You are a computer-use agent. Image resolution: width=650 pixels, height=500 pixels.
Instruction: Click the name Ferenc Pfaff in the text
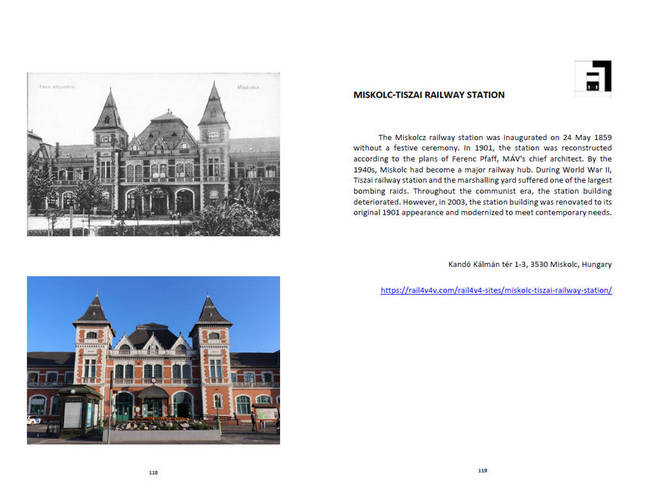coord(452,158)
